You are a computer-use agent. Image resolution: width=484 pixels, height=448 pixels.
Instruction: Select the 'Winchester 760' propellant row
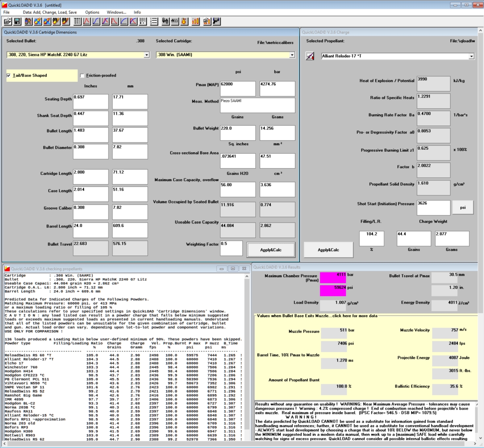[x=123, y=367]
